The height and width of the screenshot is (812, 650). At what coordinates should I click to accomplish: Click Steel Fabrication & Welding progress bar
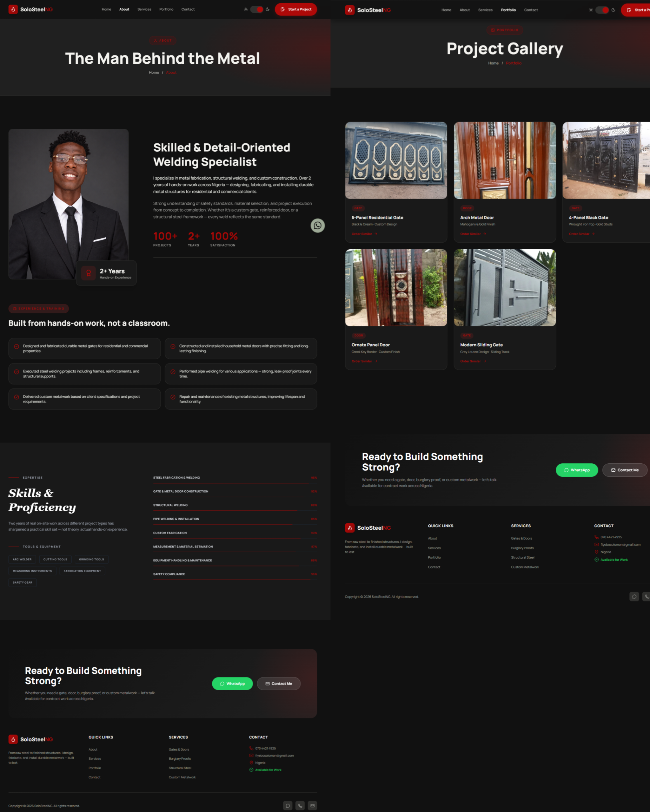click(235, 483)
